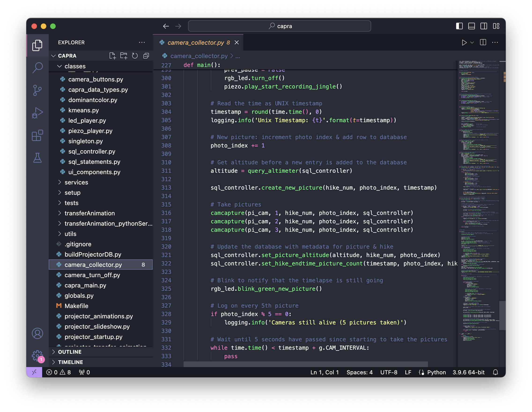Expand the OUTLINE section
The height and width of the screenshot is (412, 532).
coord(70,352)
